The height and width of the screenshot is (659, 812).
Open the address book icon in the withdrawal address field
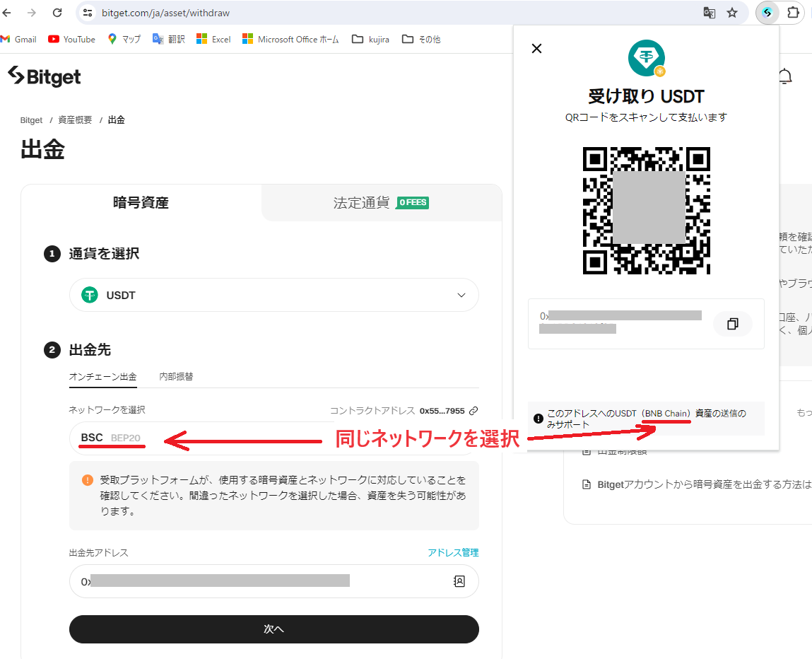click(459, 581)
